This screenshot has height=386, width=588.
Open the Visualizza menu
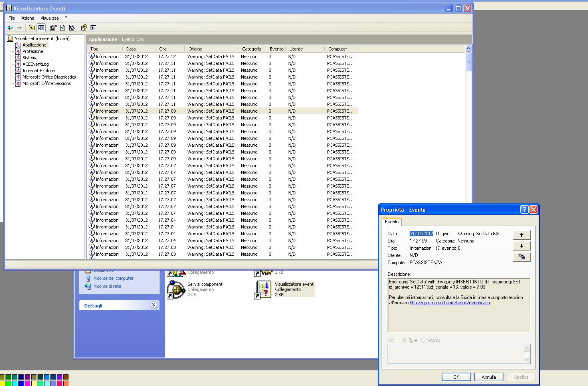point(49,18)
